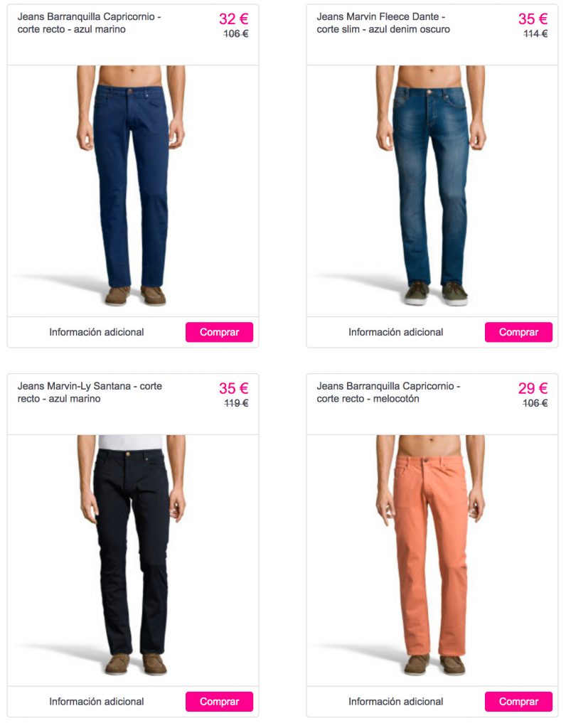566x728 pixels.
Task: Open additional info for navy Barranquilla jeans
Action: coord(97,332)
